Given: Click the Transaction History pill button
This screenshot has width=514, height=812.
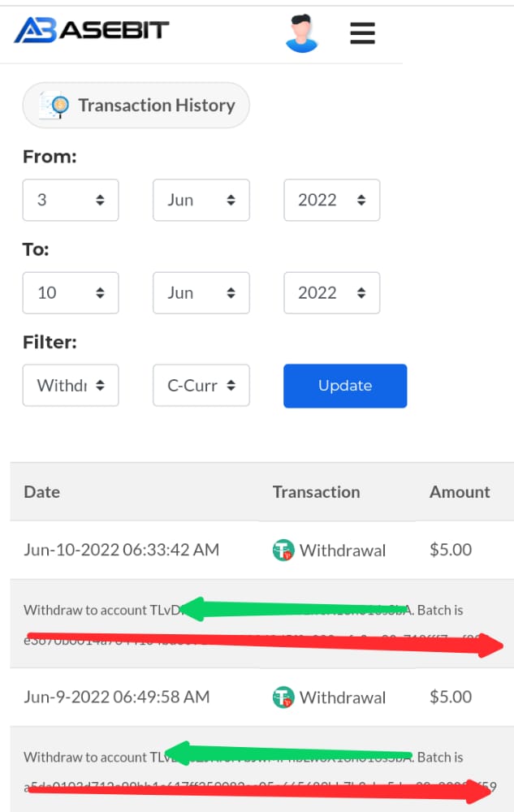Looking at the screenshot, I should [136, 105].
